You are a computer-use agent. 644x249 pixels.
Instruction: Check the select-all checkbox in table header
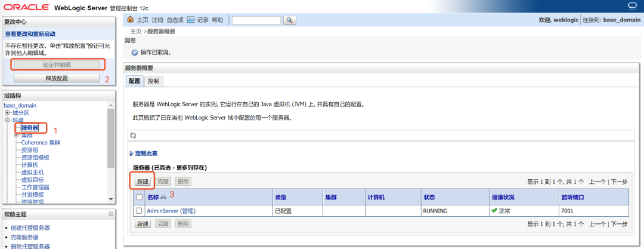(x=139, y=198)
